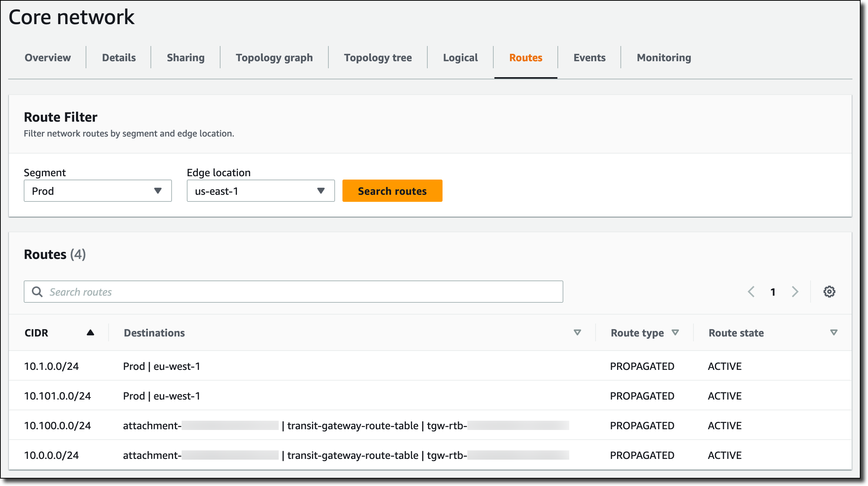Select the 10.100.0.0/24 route row
The height and width of the screenshot is (486, 868).
pos(57,426)
